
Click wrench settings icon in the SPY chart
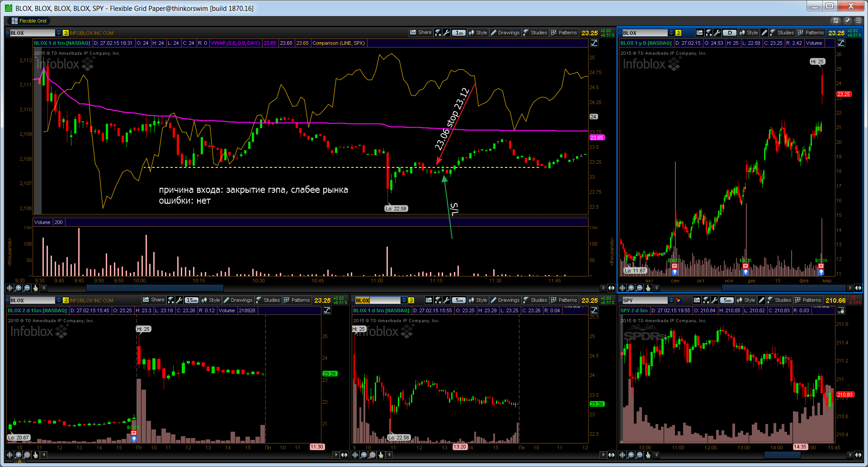click(715, 300)
